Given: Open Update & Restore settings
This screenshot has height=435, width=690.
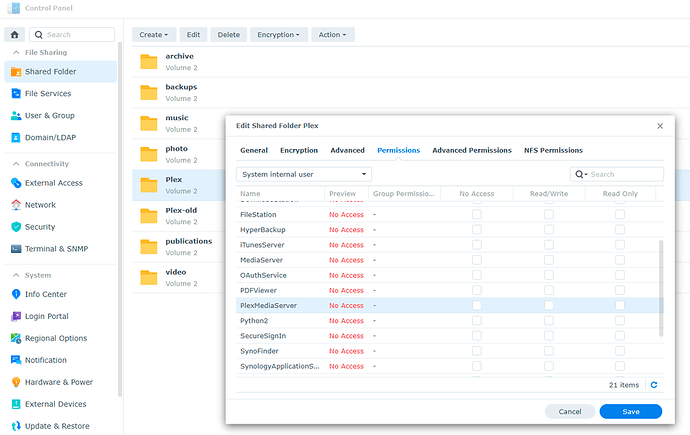Looking at the screenshot, I should tap(61, 426).
